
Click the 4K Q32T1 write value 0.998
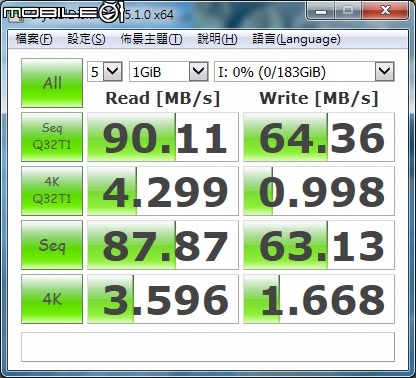(319, 191)
